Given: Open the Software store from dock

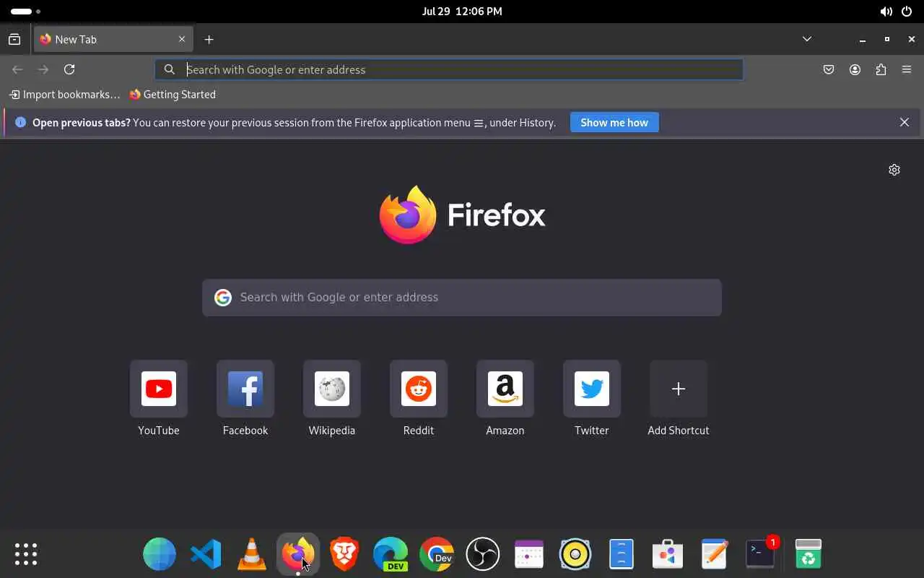Looking at the screenshot, I should pyautogui.click(x=668, y=554).
